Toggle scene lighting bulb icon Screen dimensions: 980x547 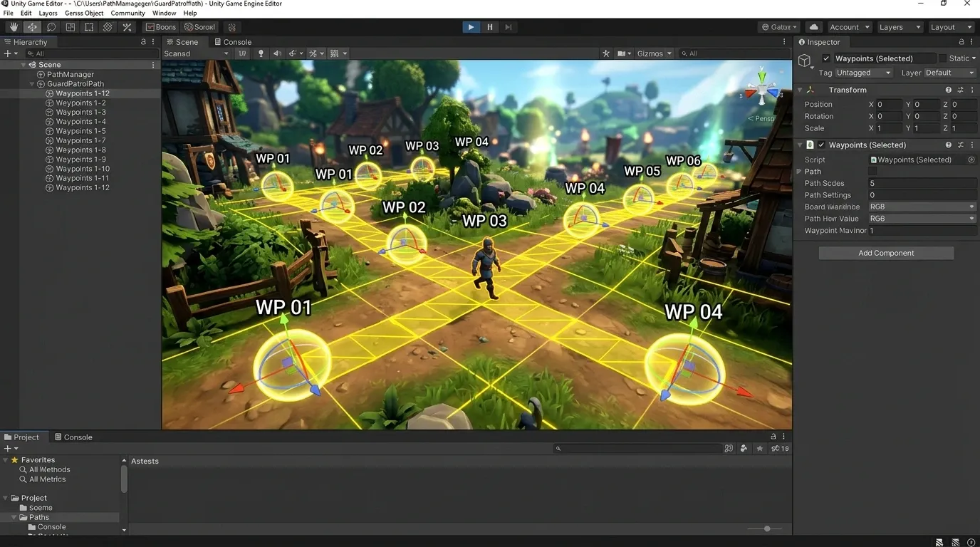[x=261, y=53]
